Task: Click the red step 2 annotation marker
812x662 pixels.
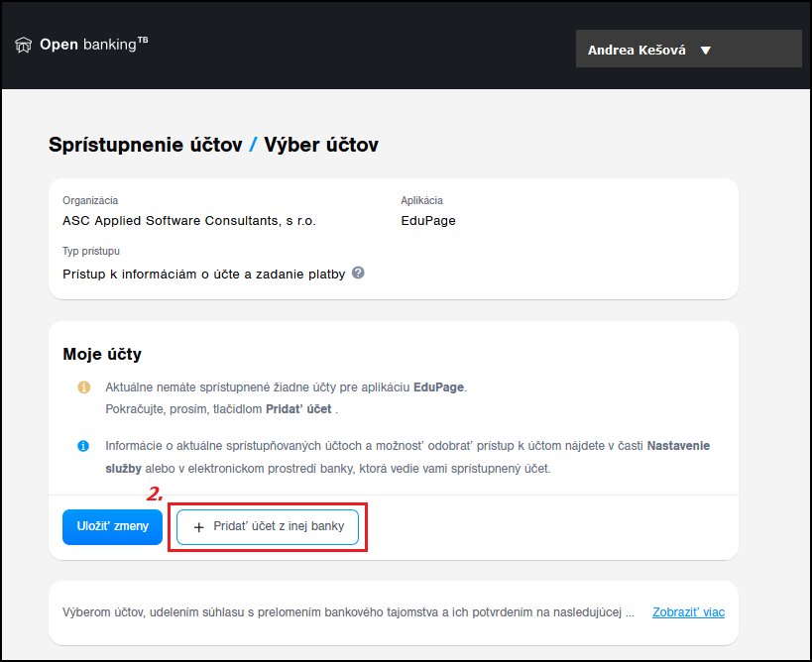Action: click(155, 493)
